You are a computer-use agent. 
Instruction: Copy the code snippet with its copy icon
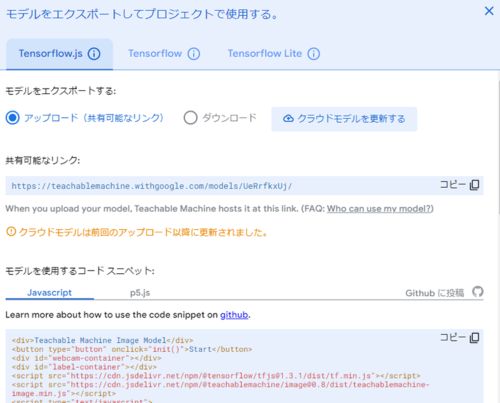474,338
